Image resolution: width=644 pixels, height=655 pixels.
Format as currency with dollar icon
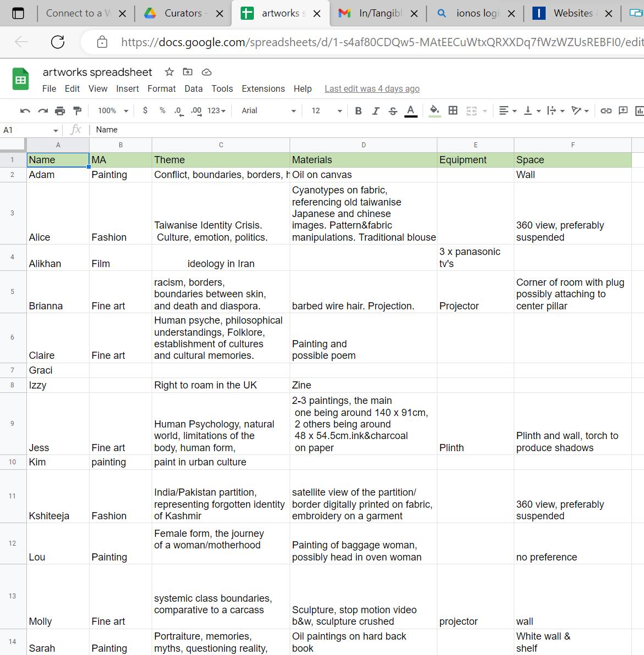(x=145, y=110)
